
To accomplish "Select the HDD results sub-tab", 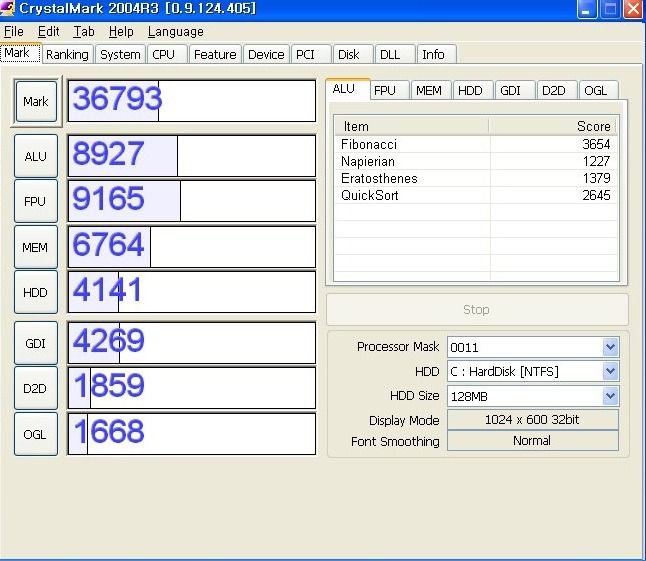I will tap(473, 90).
